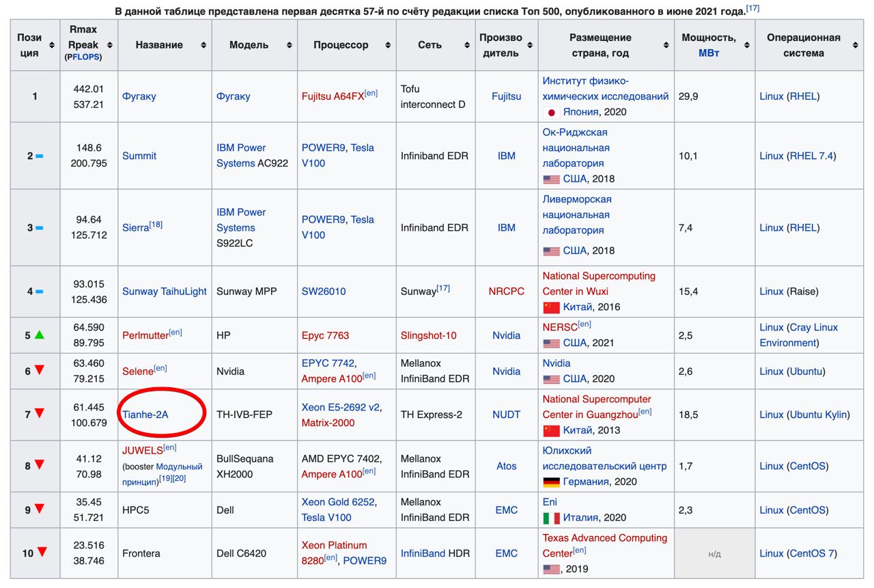Sort by Размещение страна, год arrows
Screen dimensions: 874x588
pyautogui.click(x=666, y=45)
